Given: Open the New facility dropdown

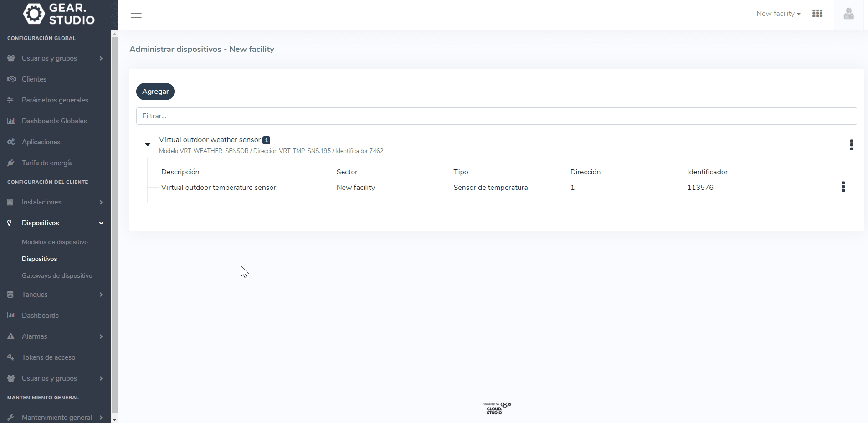Looking at the screenshot, I should [x=778, y=14].
